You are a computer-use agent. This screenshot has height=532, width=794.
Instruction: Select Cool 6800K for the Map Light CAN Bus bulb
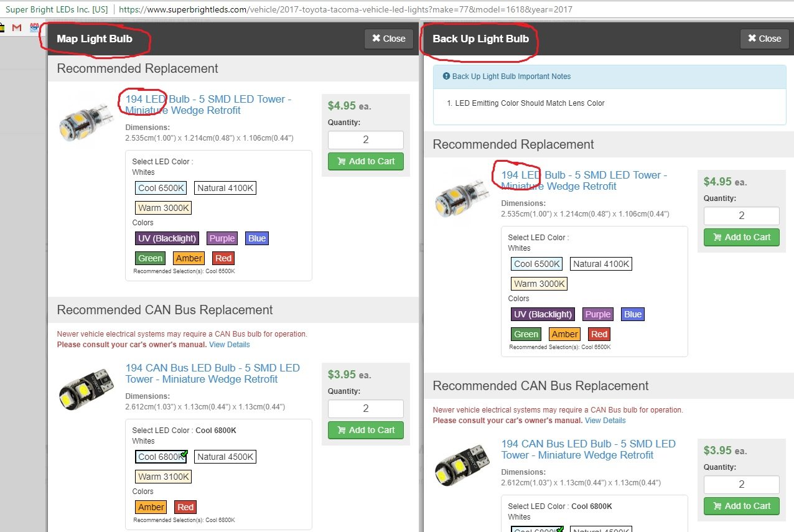coord(161,457)
